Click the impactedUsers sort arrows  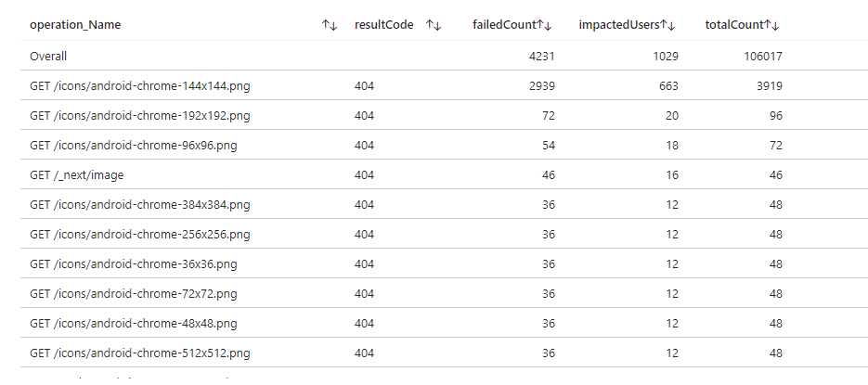pyautogui.click(x=668, y=25)
